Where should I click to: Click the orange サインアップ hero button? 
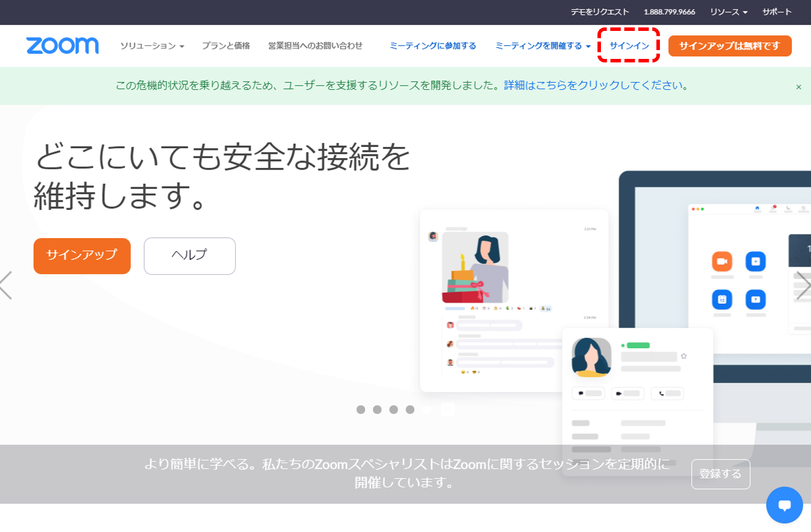tap(82, 256)
